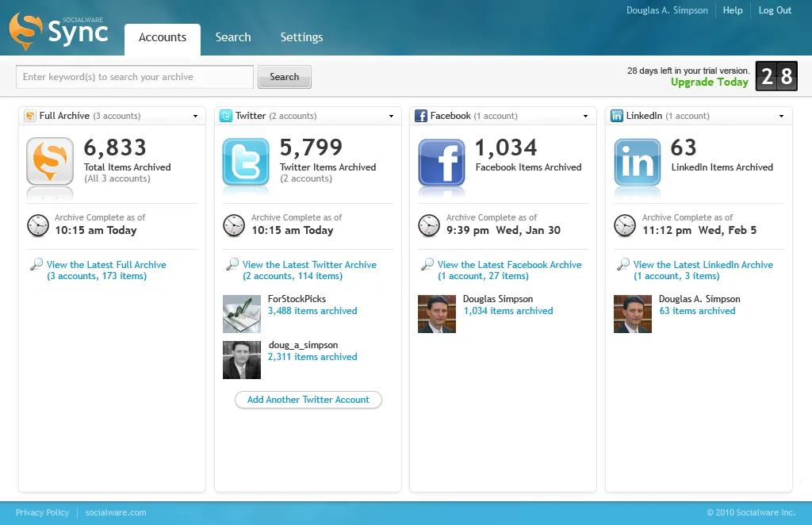Click the small LinkedIn header icon
Screen dimensions: 812x525
[617, 116]
